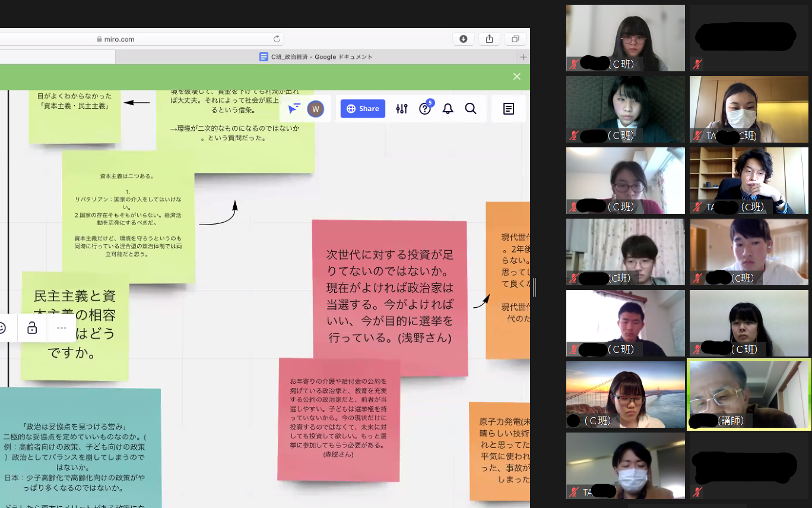This screenshot has width=812, height=508.
Task: Select the 講師 participant video tile
Action: tap(748, 394)
